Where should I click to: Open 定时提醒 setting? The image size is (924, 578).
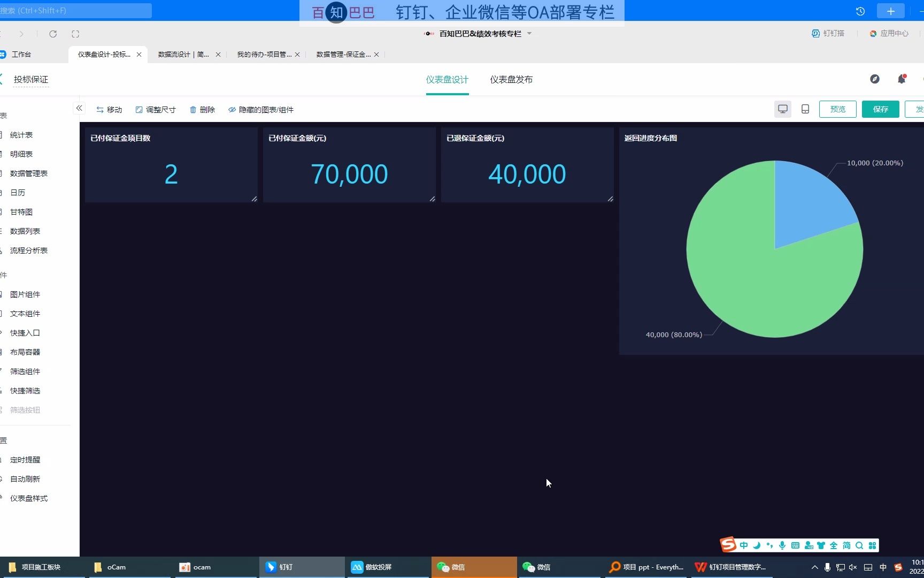25,460
